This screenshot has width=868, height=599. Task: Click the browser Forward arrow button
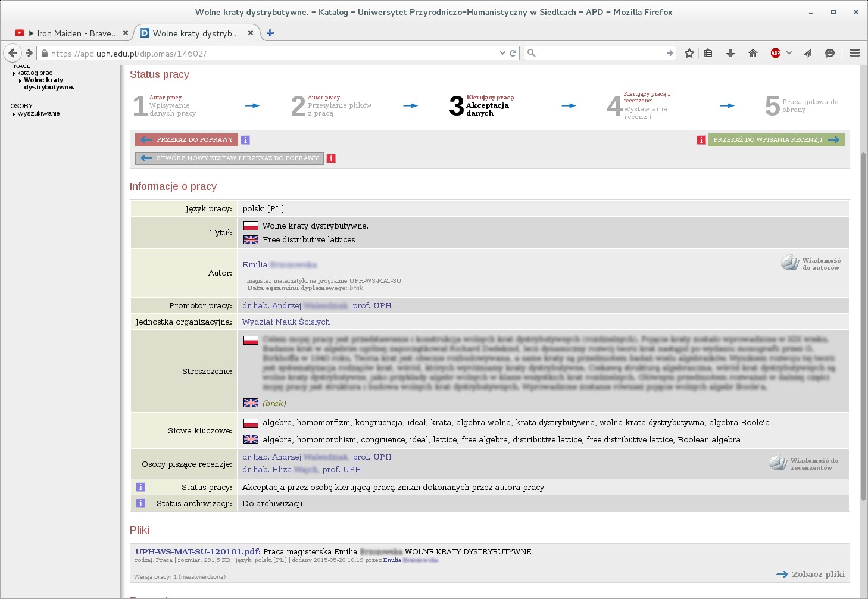pyautogui.click(x=29, y=53)
